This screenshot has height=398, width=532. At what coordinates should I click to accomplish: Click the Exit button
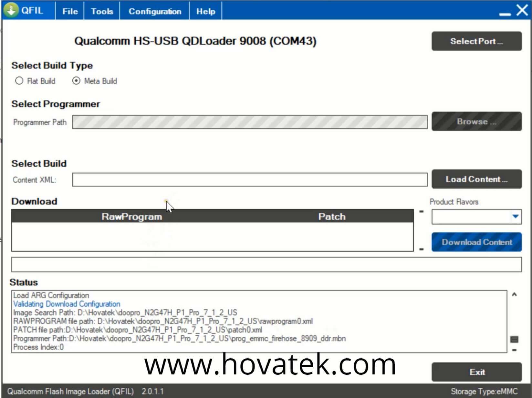point(476,372)
